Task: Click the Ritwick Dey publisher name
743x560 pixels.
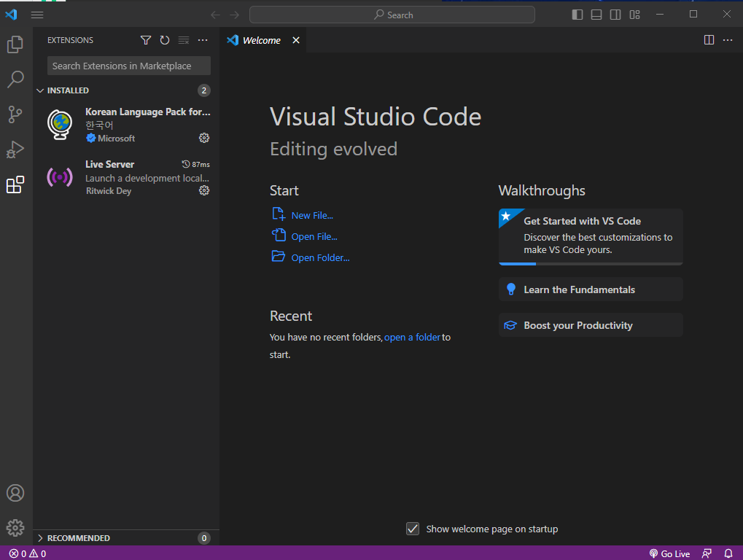Action: pyautogui.click(x=109, y=191)
